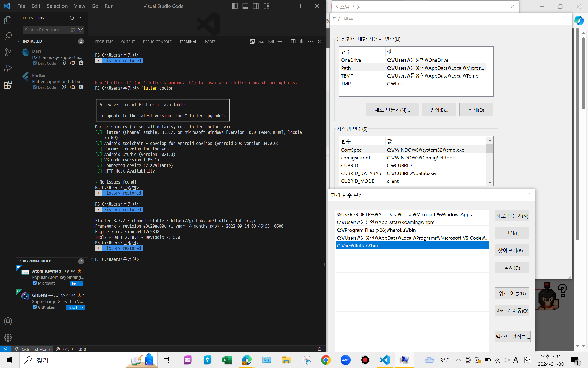Screen dimensions: 588x368
Task: Switch to the PROBLEMS tab
Action: [104, 42]
